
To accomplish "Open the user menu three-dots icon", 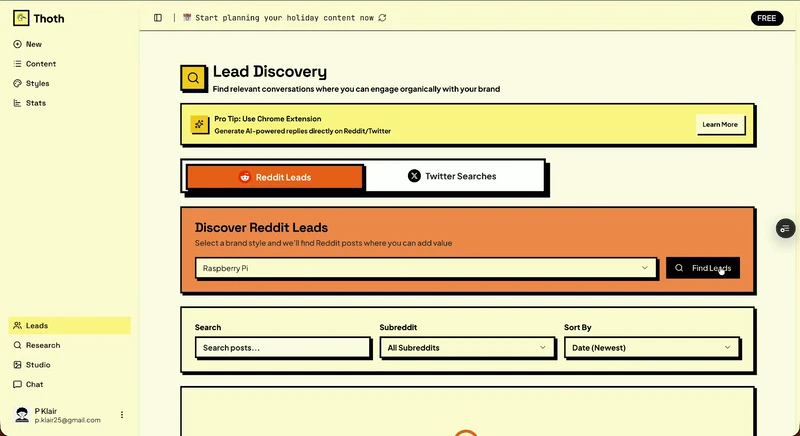I will tap(122, 415).
